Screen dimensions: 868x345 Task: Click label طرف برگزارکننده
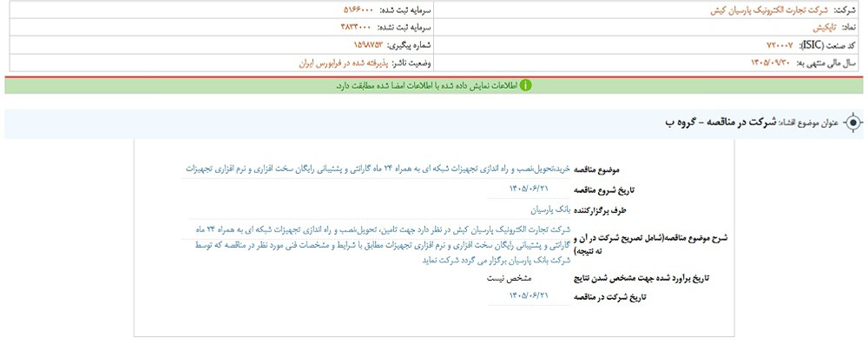(x=600, y=211)
